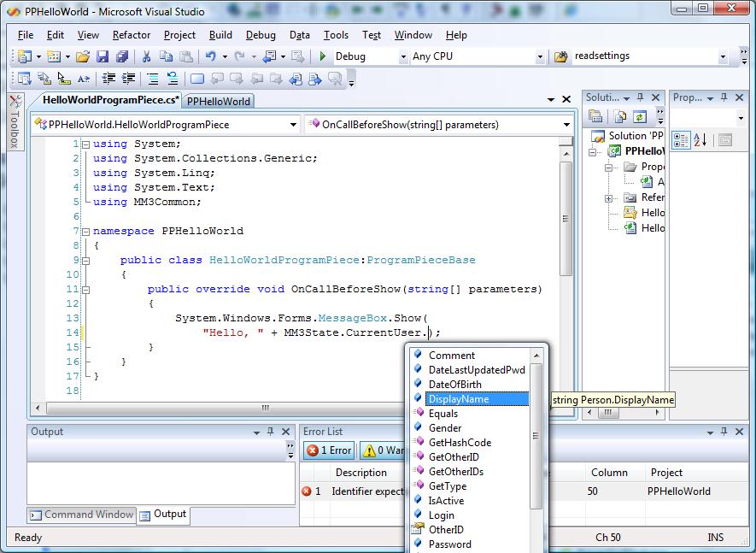
Task: Click the Save All icon
Action: 122,56
